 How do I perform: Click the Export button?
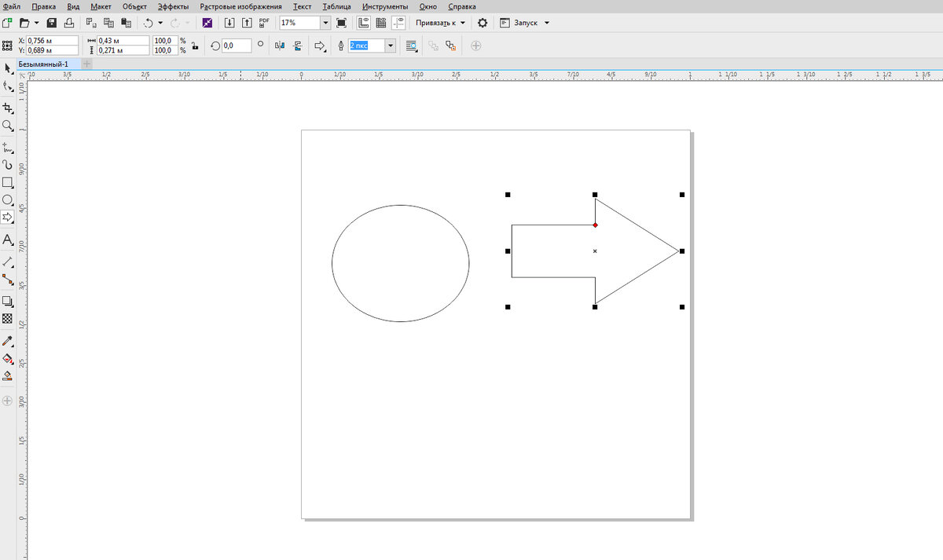(248, 23)
